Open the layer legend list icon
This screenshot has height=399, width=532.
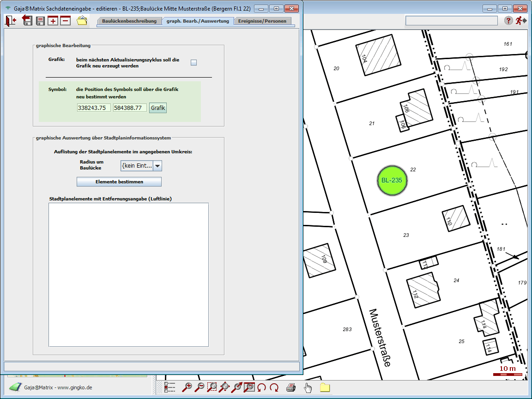coord(170,387)
